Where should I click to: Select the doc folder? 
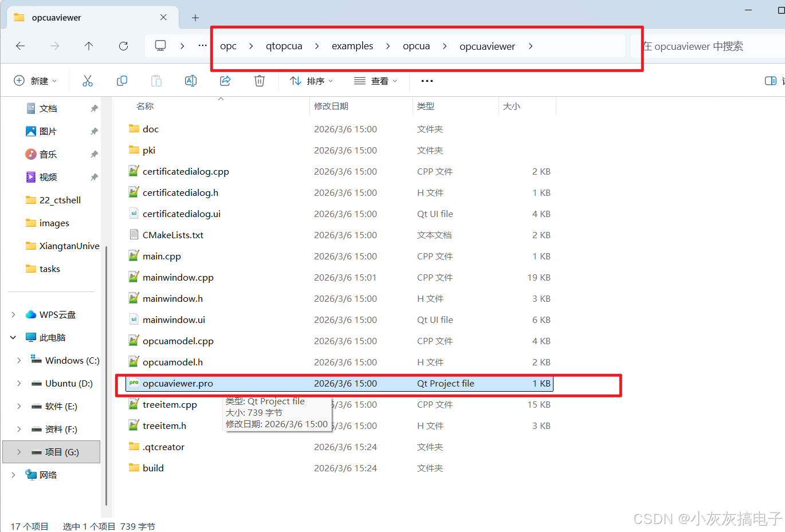[339, 129]
